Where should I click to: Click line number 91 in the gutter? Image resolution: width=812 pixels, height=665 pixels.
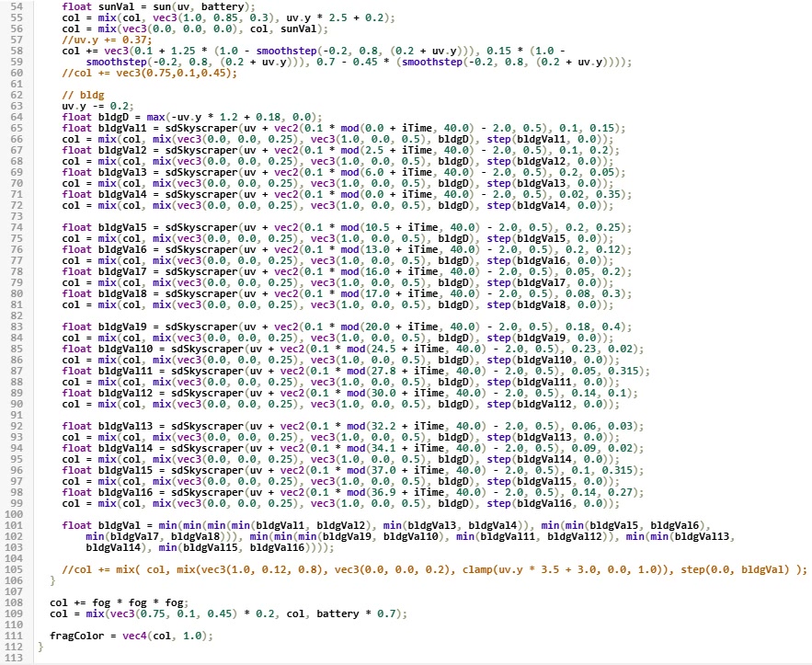point(17,415)
